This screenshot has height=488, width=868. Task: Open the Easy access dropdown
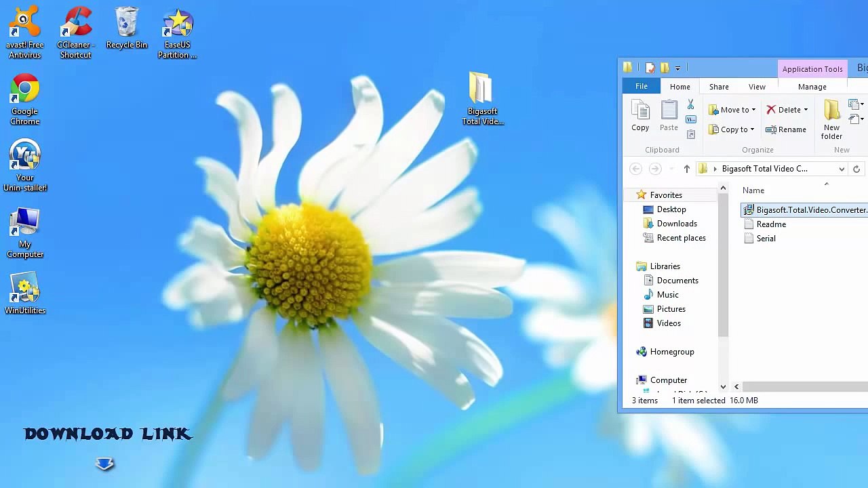[x=856, y=119]
